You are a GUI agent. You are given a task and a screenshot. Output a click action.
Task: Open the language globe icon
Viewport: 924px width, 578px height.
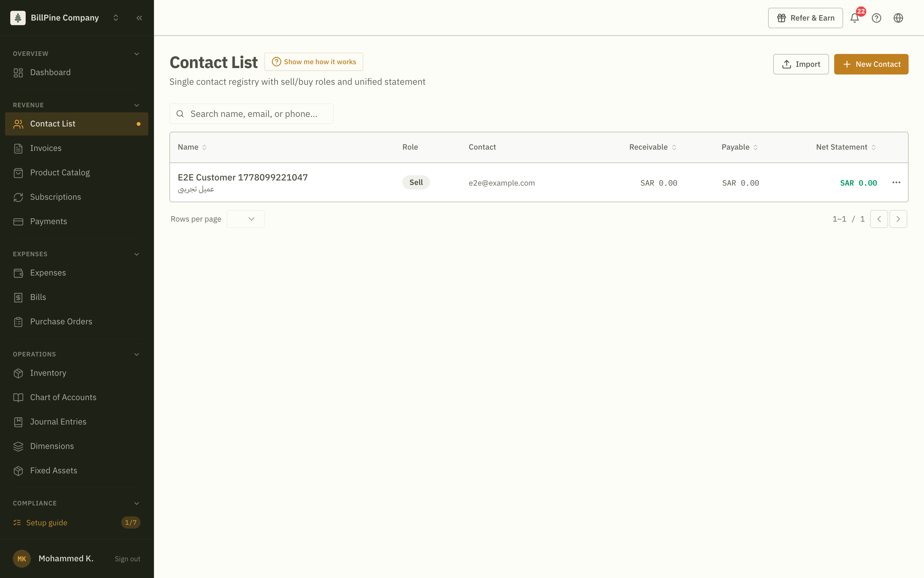pos(898,18)
